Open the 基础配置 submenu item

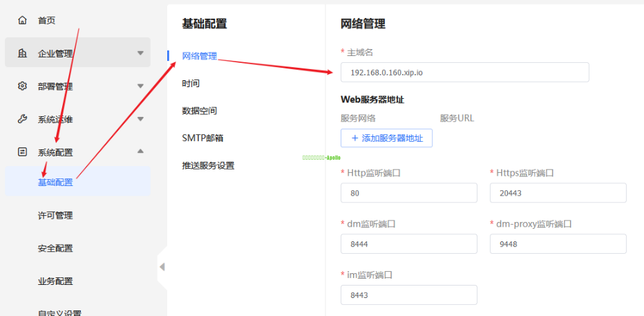coord(55,183)
